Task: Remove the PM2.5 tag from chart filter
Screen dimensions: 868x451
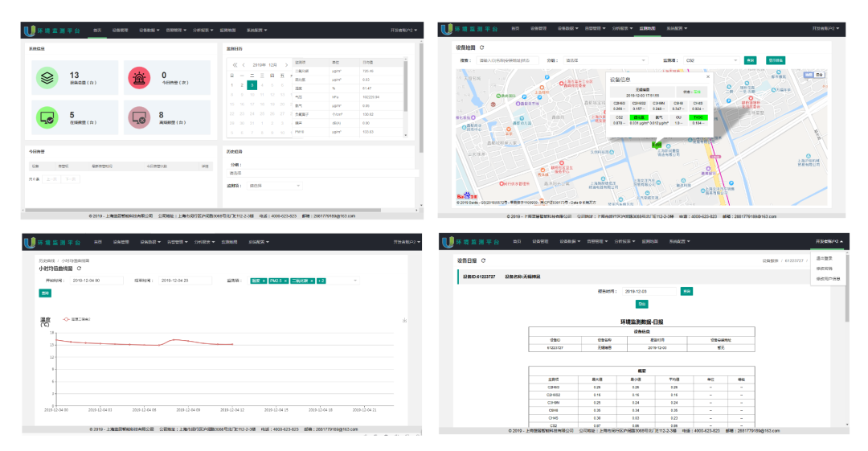Action: 285,281
